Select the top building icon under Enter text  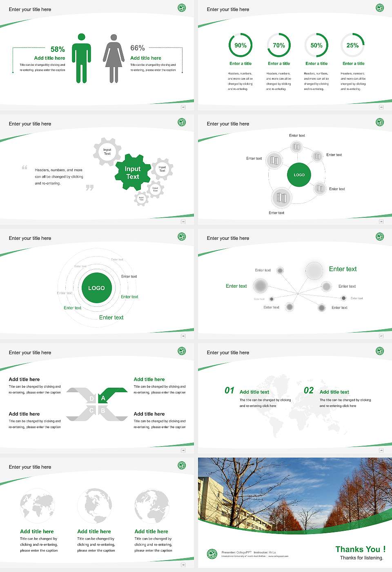point(296,147)
